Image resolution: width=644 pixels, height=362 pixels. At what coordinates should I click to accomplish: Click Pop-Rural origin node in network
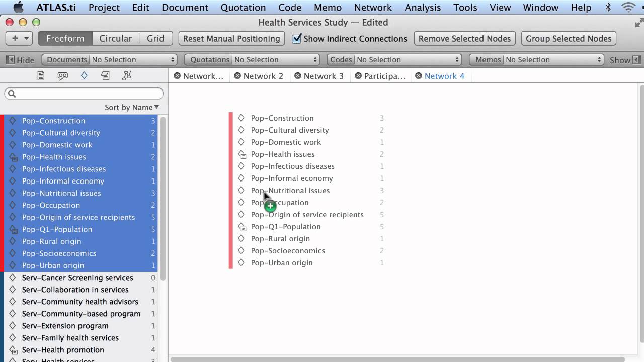point(280,238)
